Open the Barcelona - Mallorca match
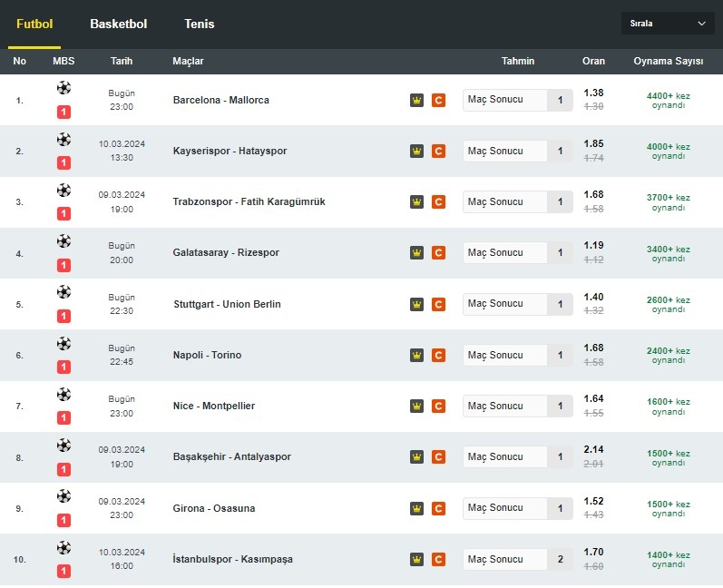723x588 pixels. 220,100
